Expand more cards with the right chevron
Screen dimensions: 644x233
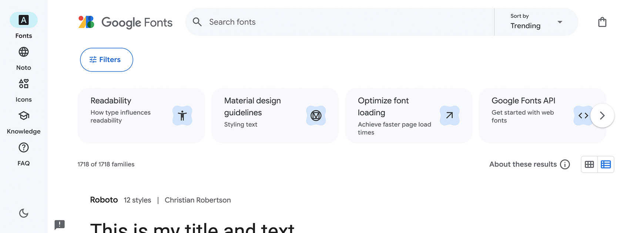coord(602,115)
